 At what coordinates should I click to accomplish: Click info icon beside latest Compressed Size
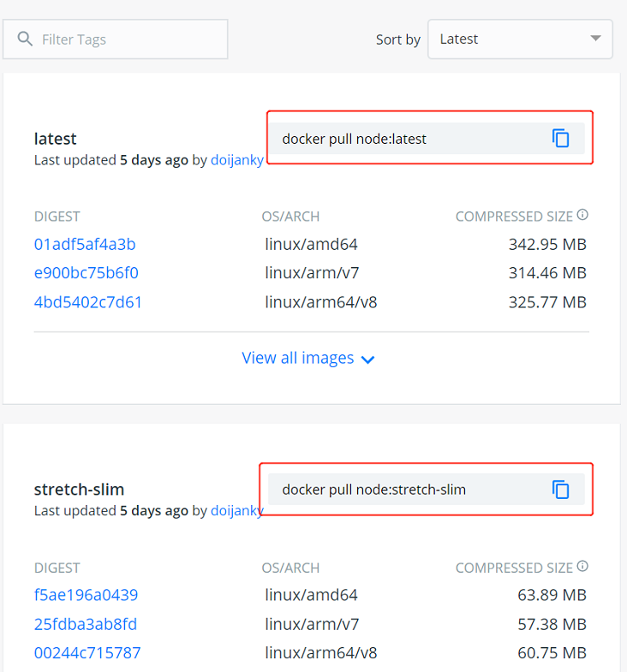582,216
